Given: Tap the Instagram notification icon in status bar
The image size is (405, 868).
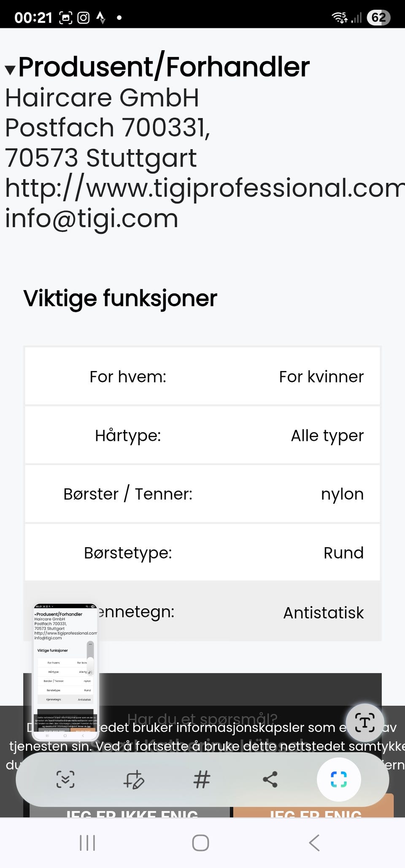Looking at the screenshot, I should click(x=84, y=18).
